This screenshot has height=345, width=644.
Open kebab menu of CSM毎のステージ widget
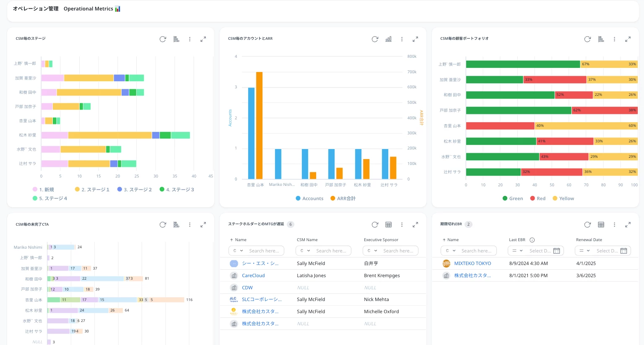190,39
